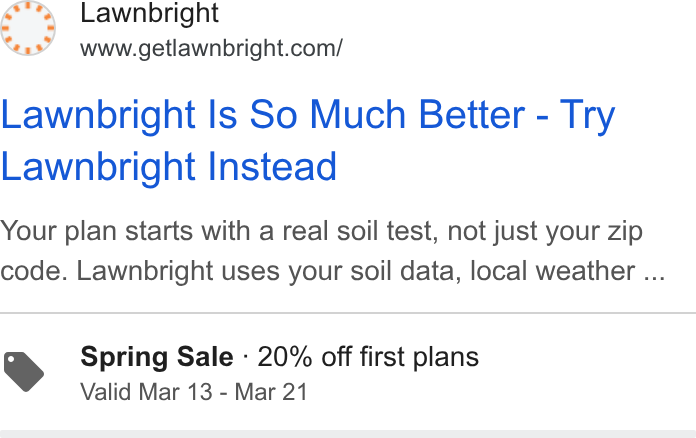Click the Lawnbright orange circular favicon

point(28,28)
